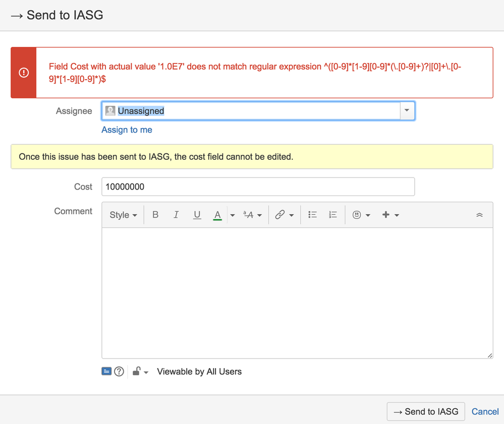Click the Viewable by All Users text
This screenshot has width=504, height=424.
[x=199, y=372]
